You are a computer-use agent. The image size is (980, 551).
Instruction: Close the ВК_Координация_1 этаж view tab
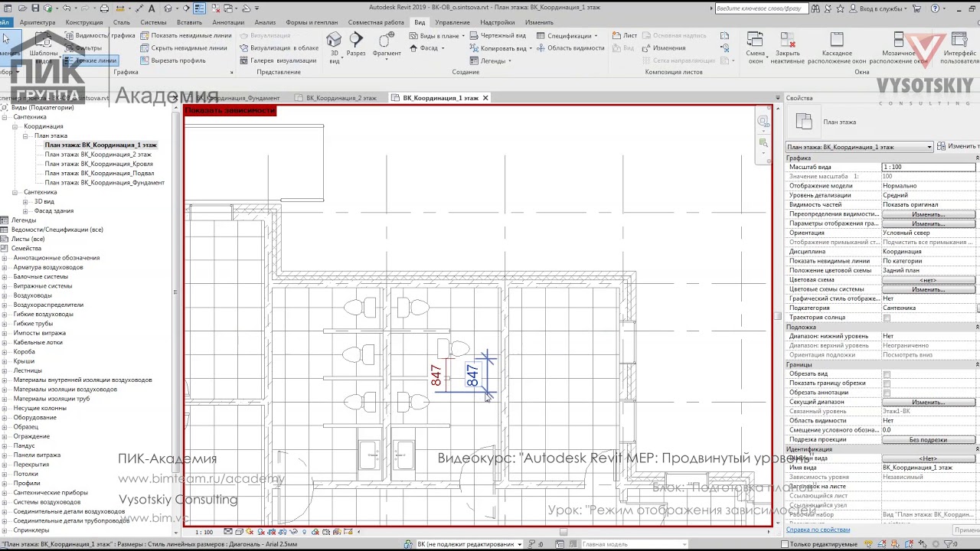[x=485, y=98]
